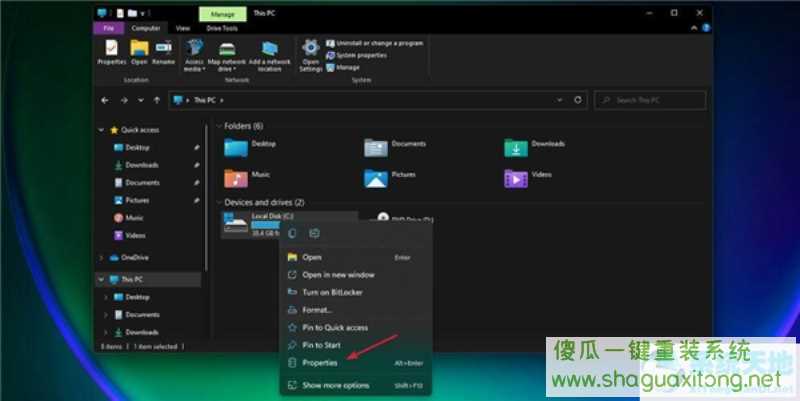
Task: Open the recent locations dropdown
Action: click(x=141, y=101)
